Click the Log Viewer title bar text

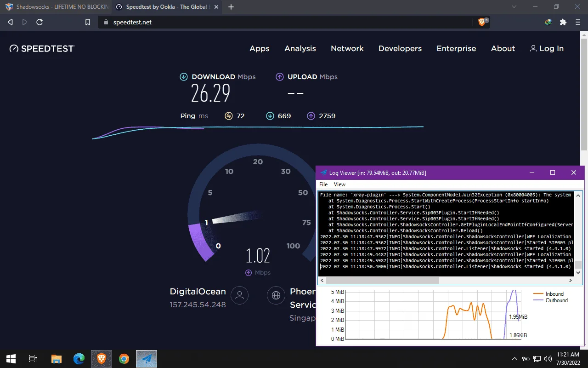(x=377, y=173)
